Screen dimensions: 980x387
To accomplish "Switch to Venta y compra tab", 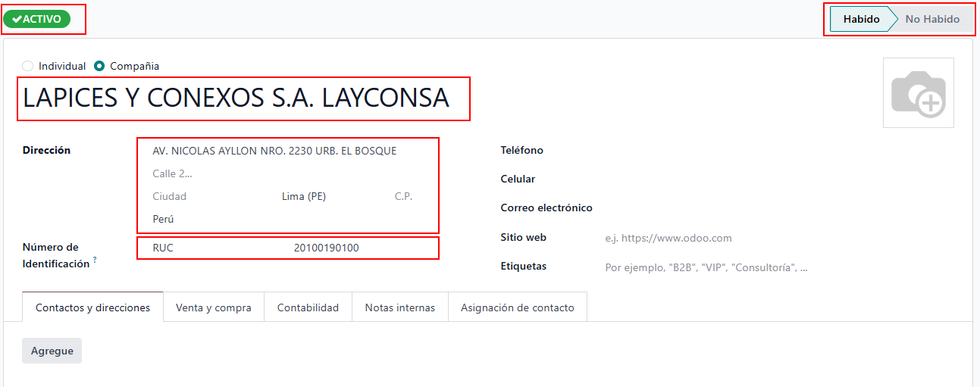I will point(214,307).
